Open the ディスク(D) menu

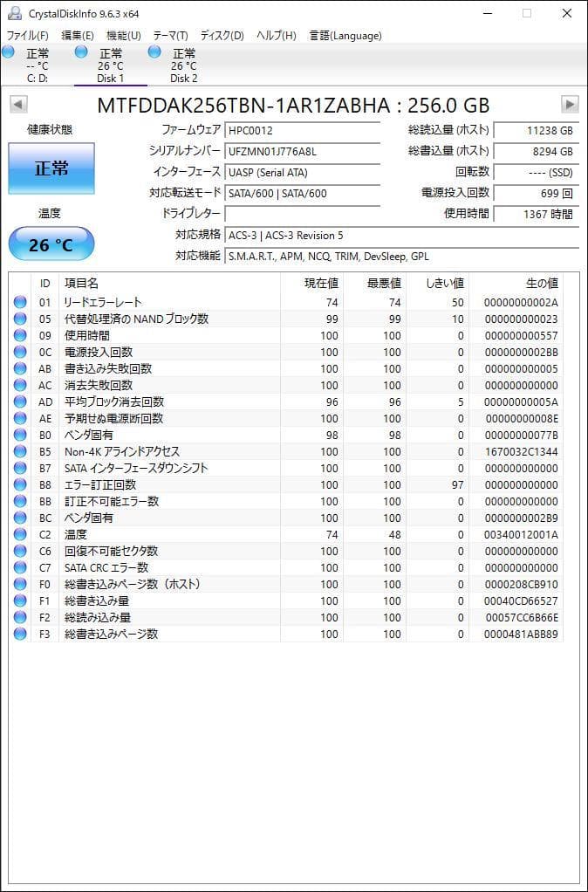pyautogui.click(x=222, y=35)
